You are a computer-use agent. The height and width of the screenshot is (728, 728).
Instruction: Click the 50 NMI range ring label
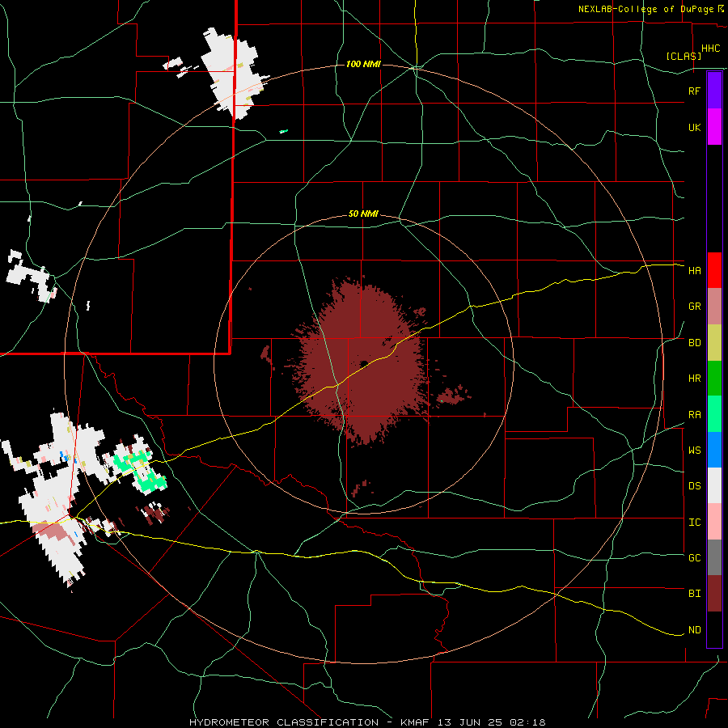click(x=363, y=214)
